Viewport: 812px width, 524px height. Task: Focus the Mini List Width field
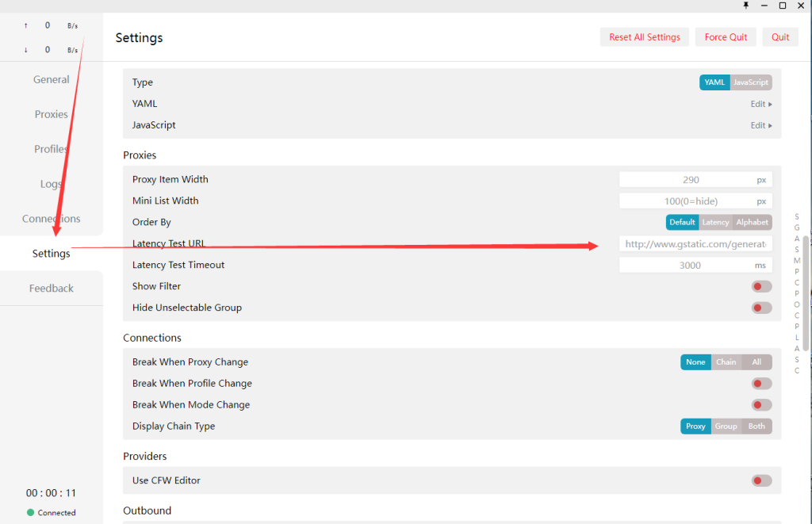click(x=695, y=201)
